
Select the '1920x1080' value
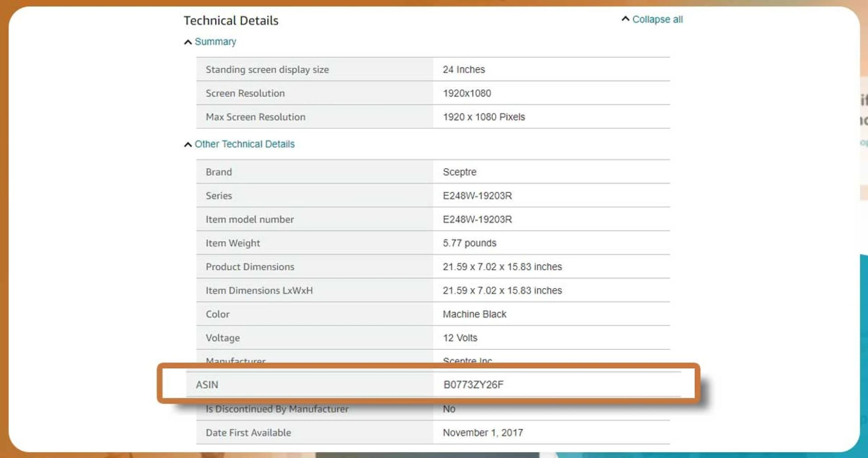[467, 93]
